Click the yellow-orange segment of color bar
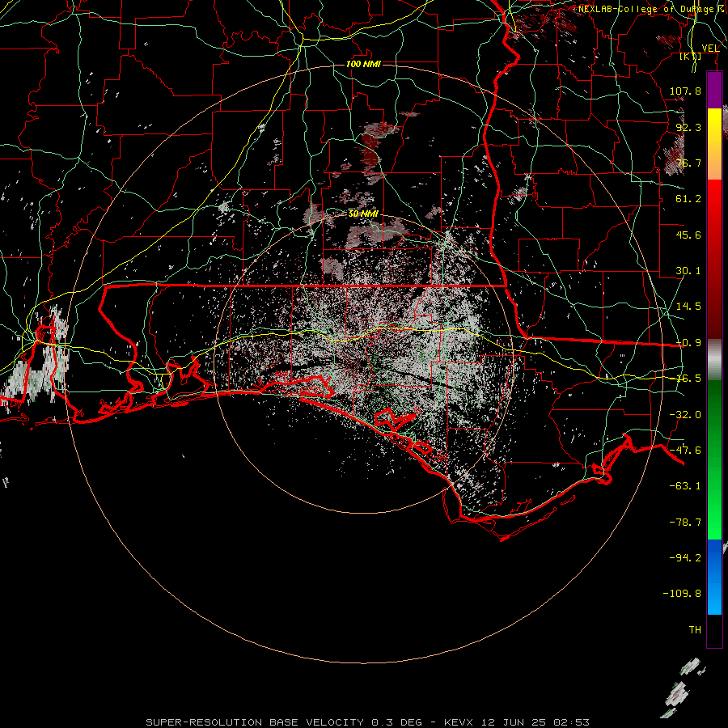Viewport: 728px width, 728px height. click(714, 144)
